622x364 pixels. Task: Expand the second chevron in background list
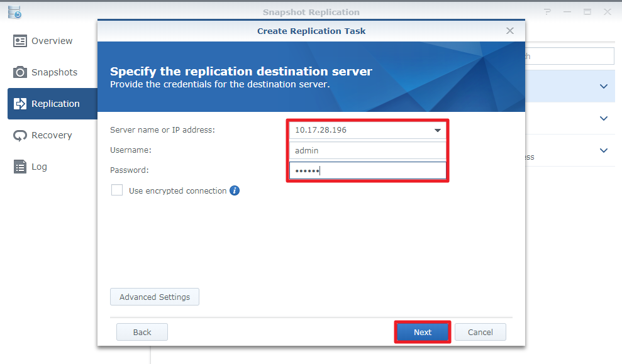(604, 118)
